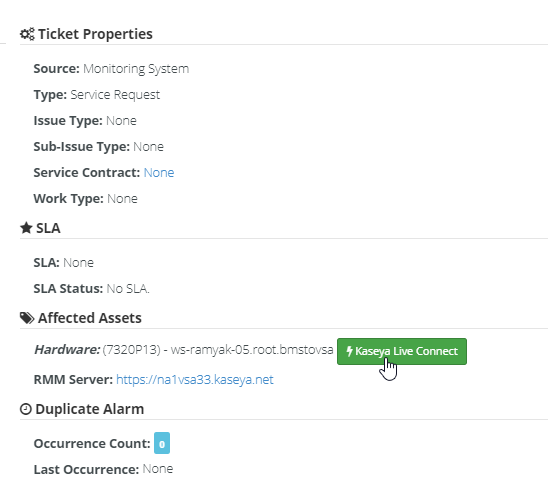The height and width of the screenshot is (489, 548).
Task: Click the Last Occurrence None value
Action: pos(158,469)
